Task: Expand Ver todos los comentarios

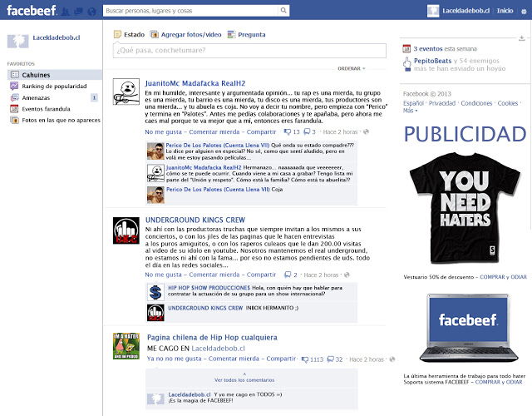Action: [244, 380]
